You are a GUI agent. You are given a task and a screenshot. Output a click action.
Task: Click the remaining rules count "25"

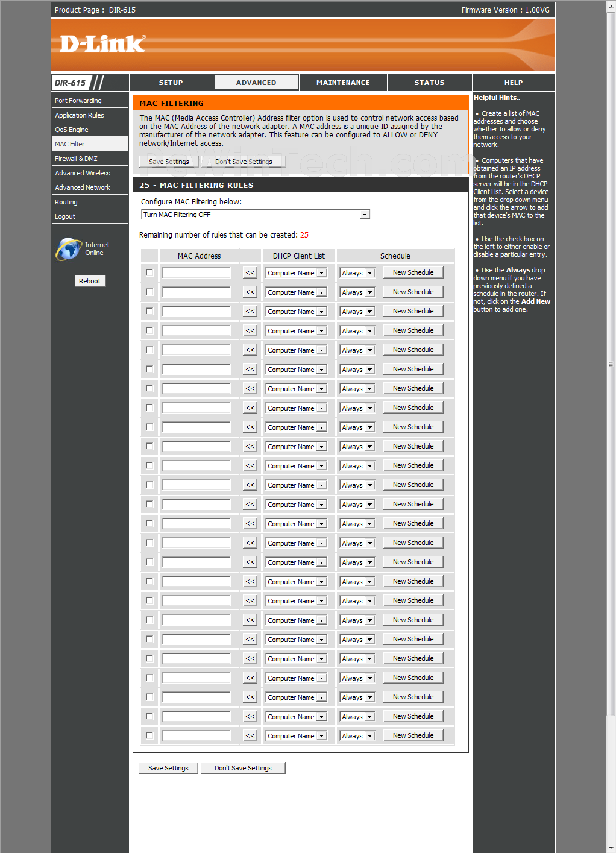(x=304, y=235)
